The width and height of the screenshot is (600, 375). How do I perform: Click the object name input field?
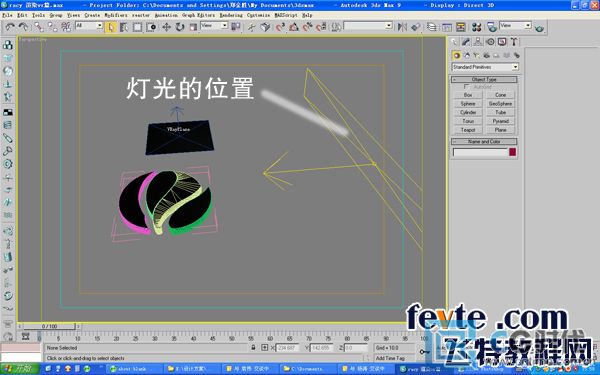[x=480, y=152]
